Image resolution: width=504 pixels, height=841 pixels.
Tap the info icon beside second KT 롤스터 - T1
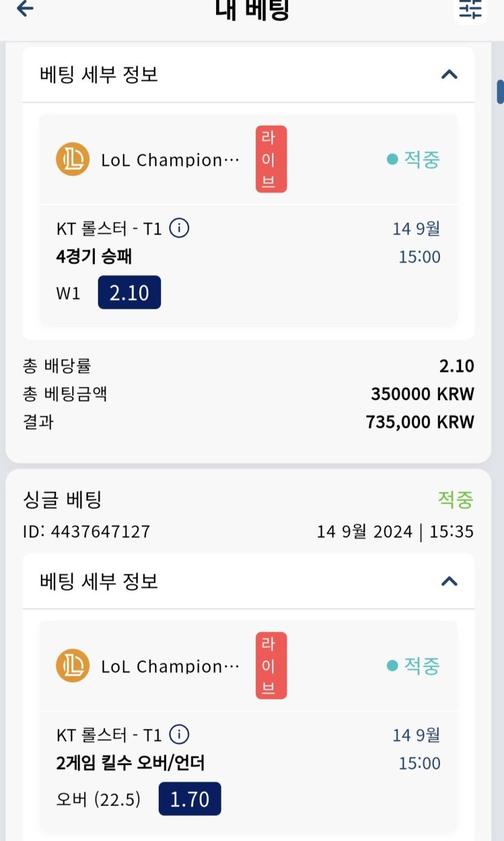click(179, 735)
